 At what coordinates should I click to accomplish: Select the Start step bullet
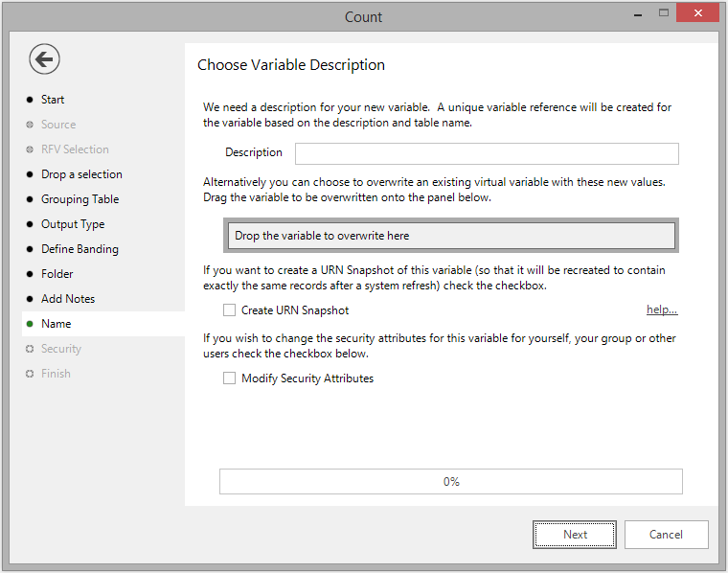30,100
